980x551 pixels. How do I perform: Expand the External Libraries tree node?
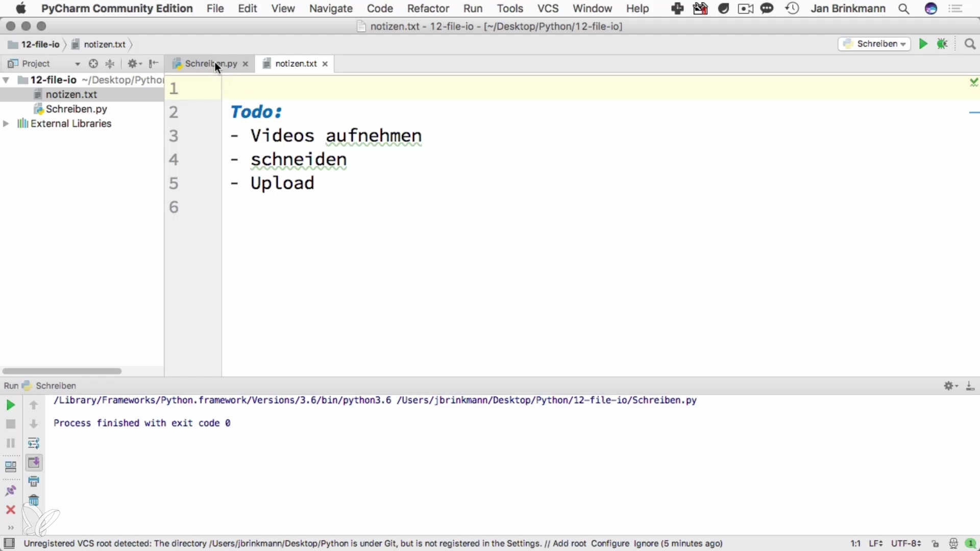click(x=6, y=123)
